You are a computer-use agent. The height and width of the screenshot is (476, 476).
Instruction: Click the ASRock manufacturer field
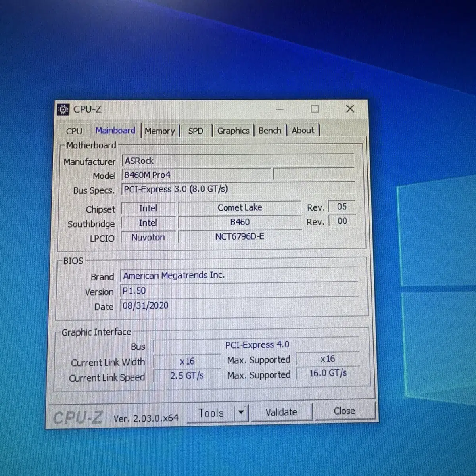pos(238,160)
